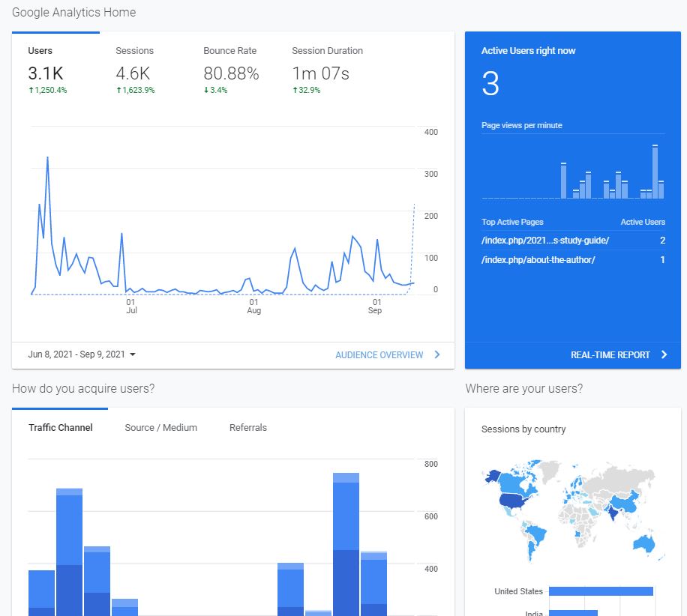Click the tallest bar in traffic channel chart
This screenshot has width=687, height=616.
click(x=346, y=543)
